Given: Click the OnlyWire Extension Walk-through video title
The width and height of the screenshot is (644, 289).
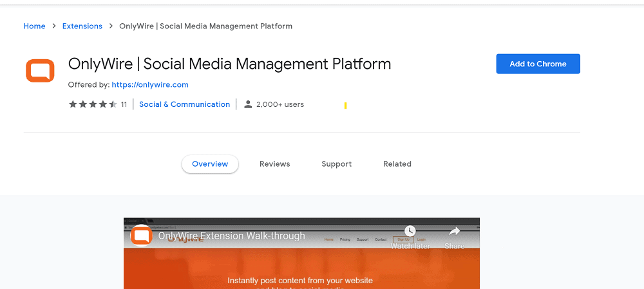Looking at the screenshot, I should point(232,236).
